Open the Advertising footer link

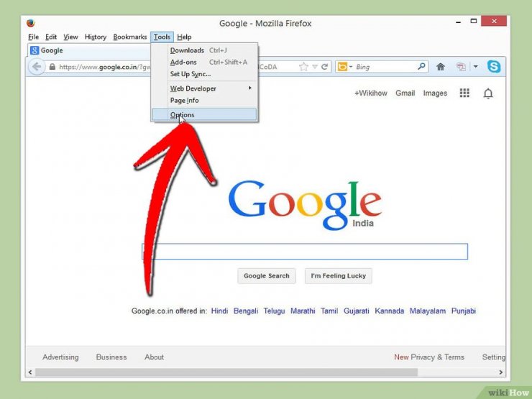pos(60,357)
